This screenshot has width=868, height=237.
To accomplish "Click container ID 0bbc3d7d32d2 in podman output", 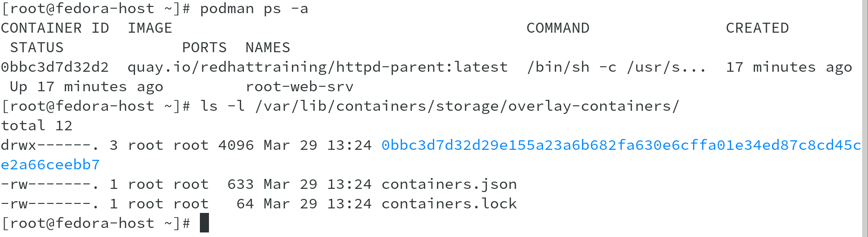I will 55,67.
